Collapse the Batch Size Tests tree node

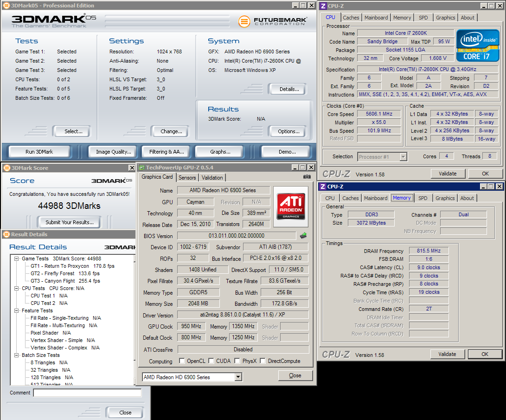tap(16, 355)
